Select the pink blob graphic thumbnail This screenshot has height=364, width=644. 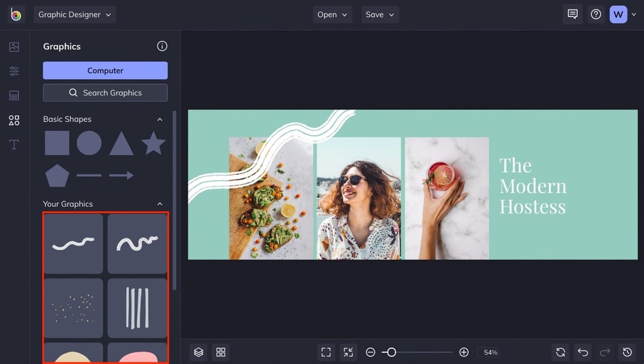point(137,352)
